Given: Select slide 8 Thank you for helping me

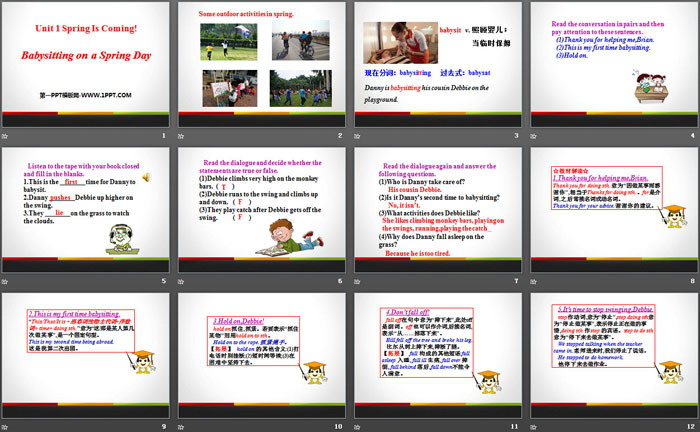Looking at the screenshot, I should click(614, 210).
